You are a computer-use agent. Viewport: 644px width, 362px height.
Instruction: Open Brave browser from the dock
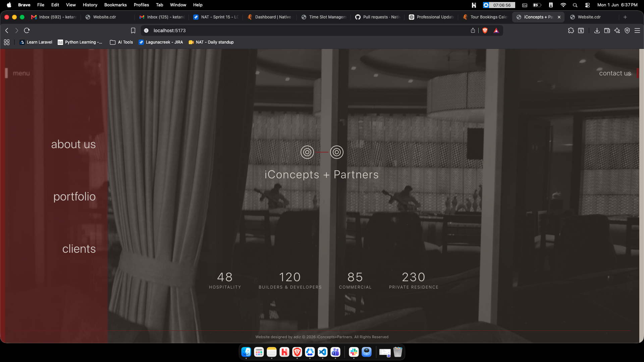297,352
